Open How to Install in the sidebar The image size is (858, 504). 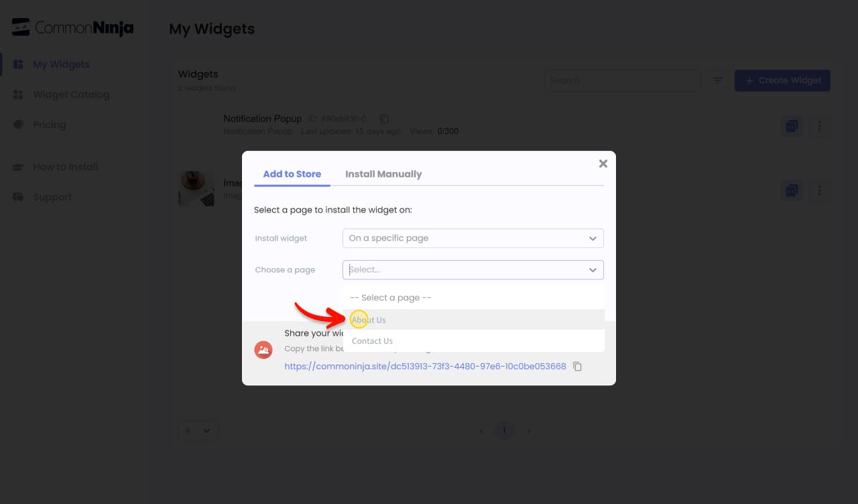coord(66,167)
